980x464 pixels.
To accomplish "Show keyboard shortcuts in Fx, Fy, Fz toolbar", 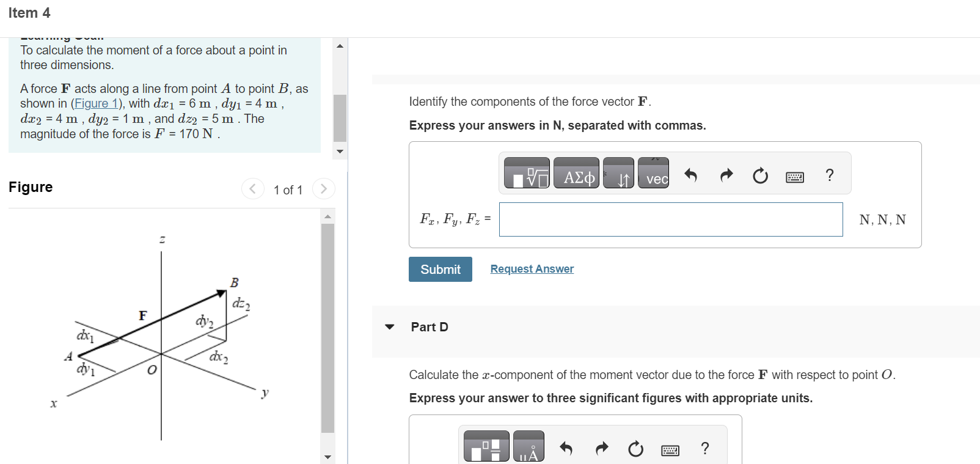I will 795,177.
